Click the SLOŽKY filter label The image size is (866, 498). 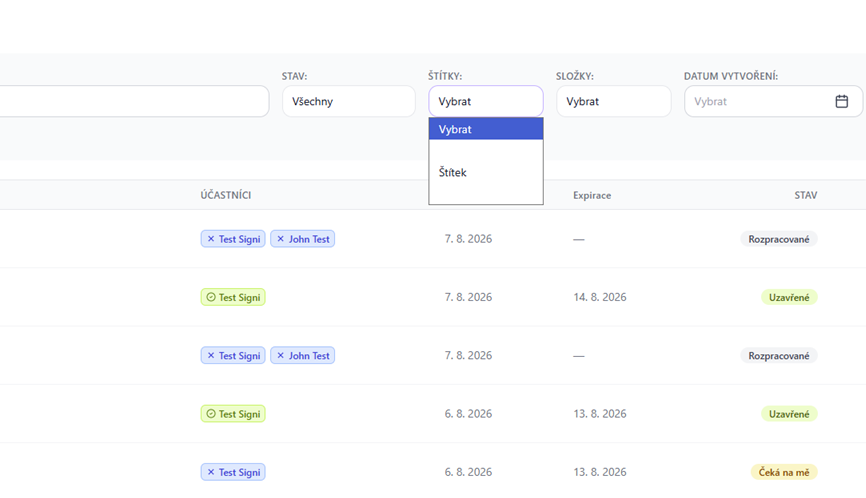575,76
